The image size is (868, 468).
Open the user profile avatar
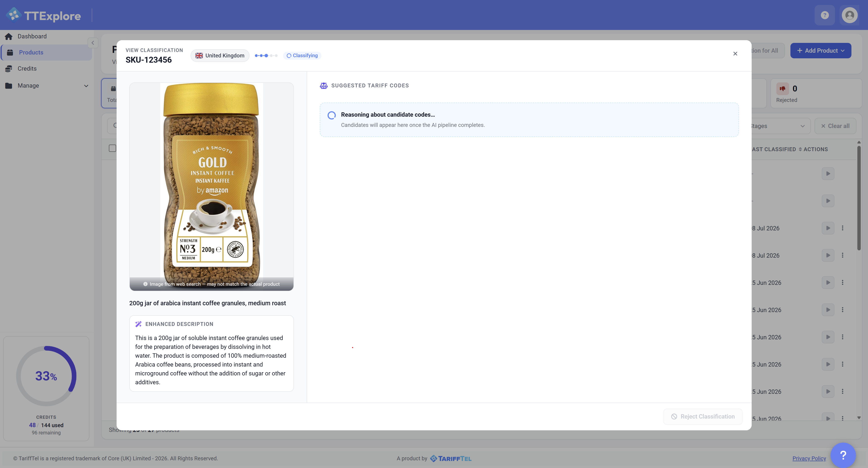pos(849,15)
